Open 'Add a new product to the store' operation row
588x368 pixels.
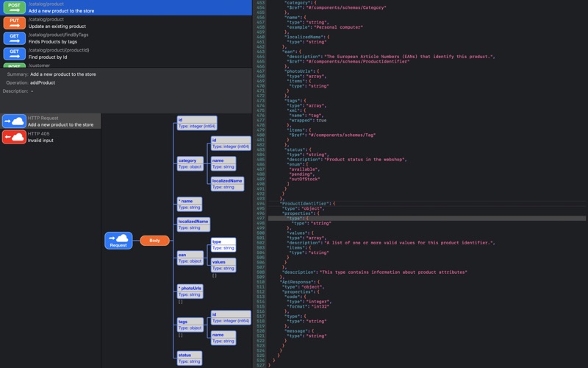point(126,7)
